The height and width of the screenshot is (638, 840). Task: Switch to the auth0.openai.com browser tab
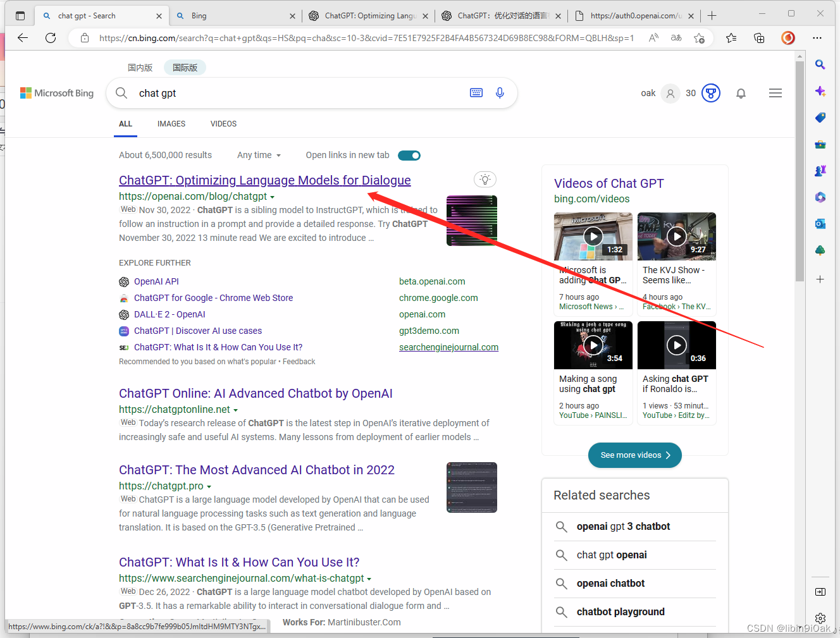[x=634, y=16]
